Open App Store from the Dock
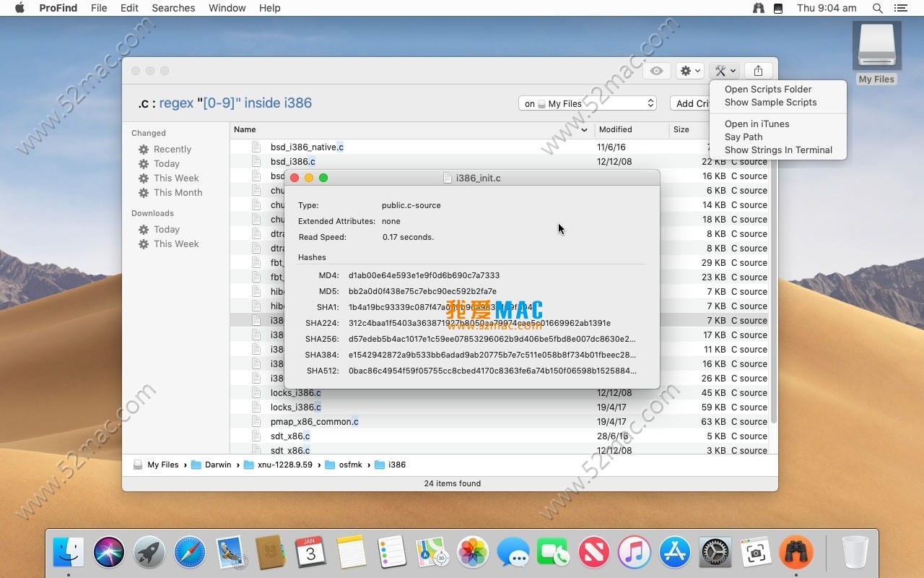The image size is (924, 578). click(x=675, y=553)
